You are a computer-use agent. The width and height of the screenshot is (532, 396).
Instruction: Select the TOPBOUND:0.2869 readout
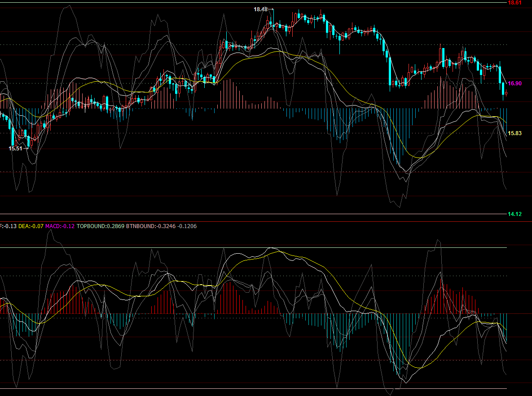[101, 226]
